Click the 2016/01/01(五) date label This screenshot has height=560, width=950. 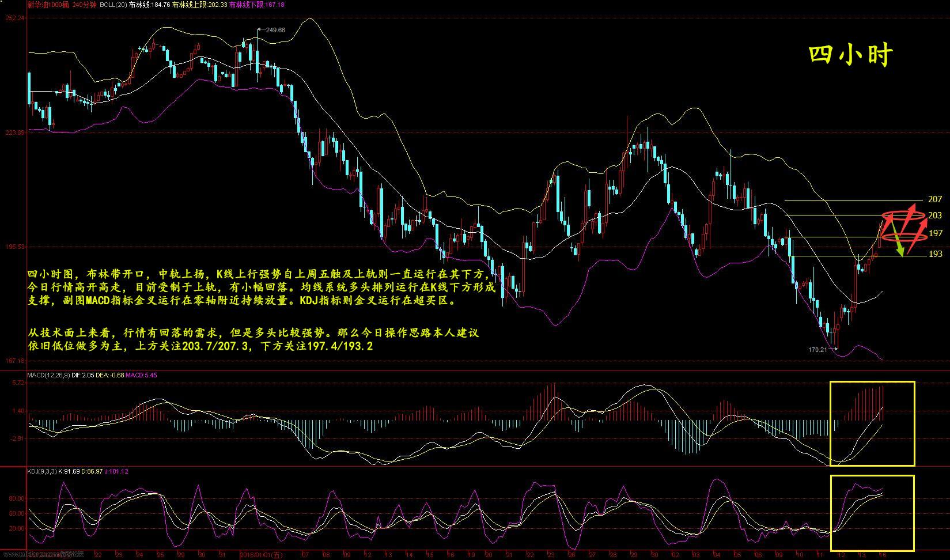tap(262, 555)
